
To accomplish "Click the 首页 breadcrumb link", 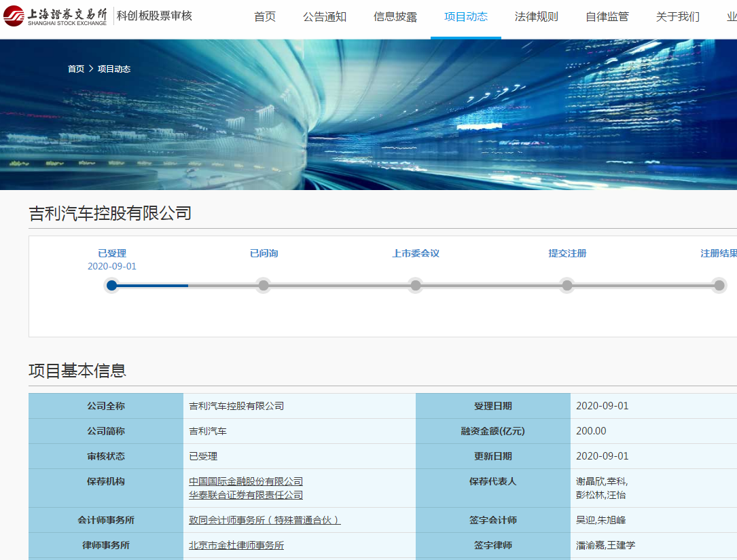I will [x=75, y=69].
